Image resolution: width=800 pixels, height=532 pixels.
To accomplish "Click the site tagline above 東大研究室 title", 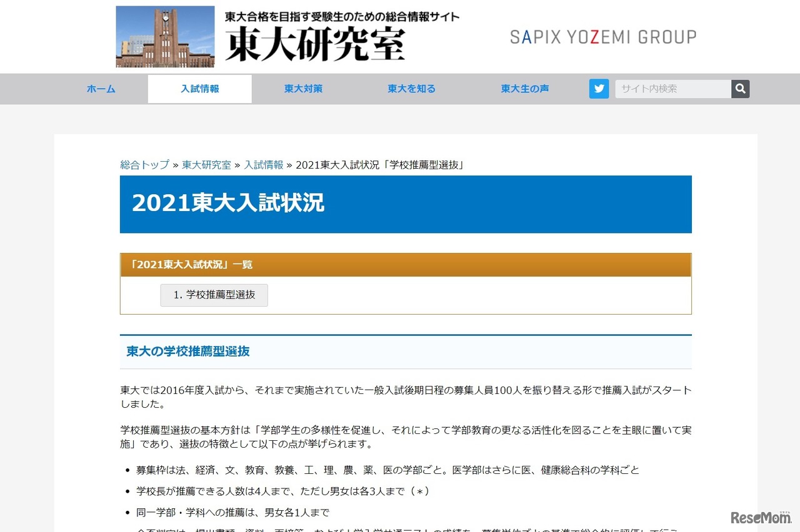I will click(x=341, y=18).
